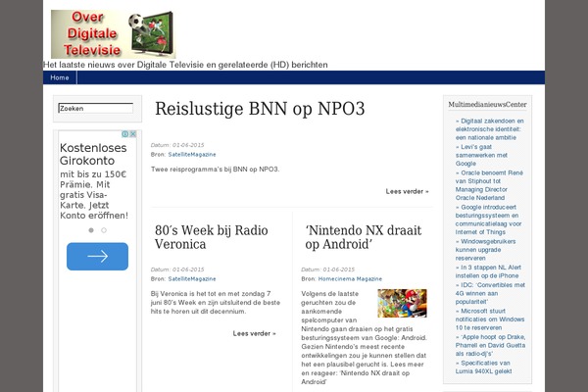Open the Home menu item
The width and height of the screenshot is (588, 392).
coord(60,77)
